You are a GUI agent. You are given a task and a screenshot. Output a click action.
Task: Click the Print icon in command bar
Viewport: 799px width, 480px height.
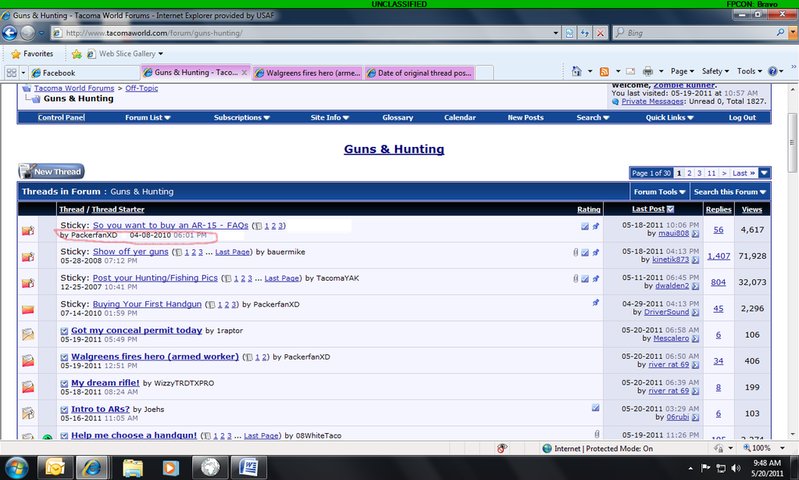pos(648,71)
